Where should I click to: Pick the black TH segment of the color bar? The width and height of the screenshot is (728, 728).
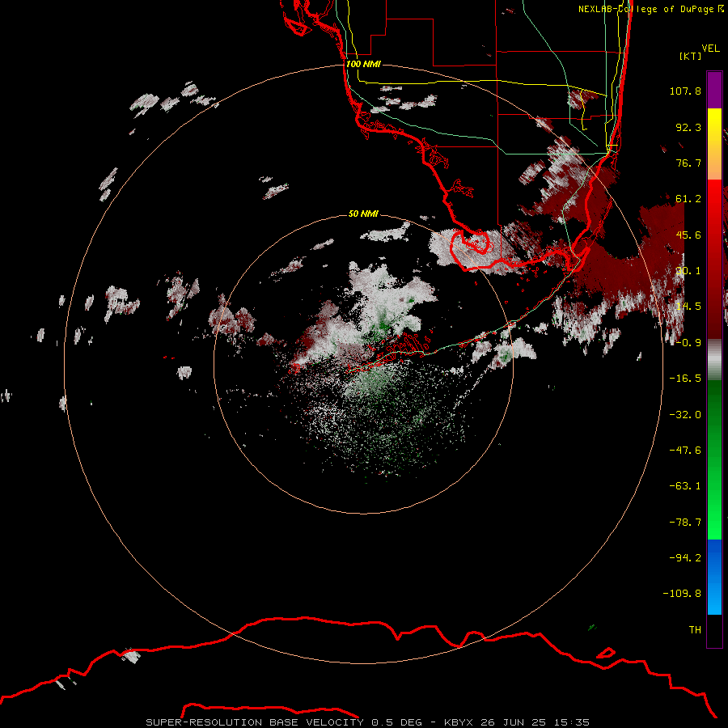714,630
